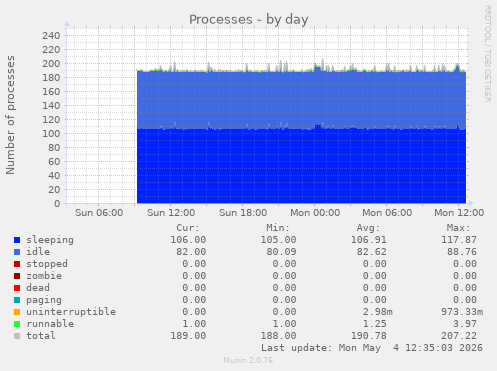Click the 'Mon 06:00' time axis label
This screenshot has width=497, height=371.
pos(387,213)
